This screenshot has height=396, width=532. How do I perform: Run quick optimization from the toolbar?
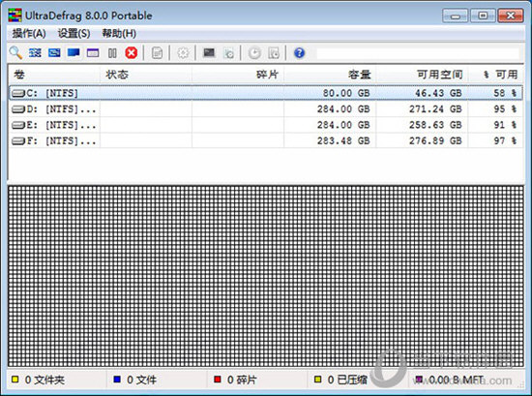point(54,53)
